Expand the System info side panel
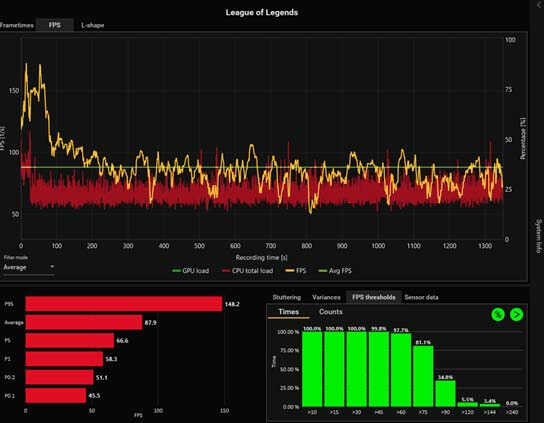Viewport: 544px width, 423px height. click(538, 236)
